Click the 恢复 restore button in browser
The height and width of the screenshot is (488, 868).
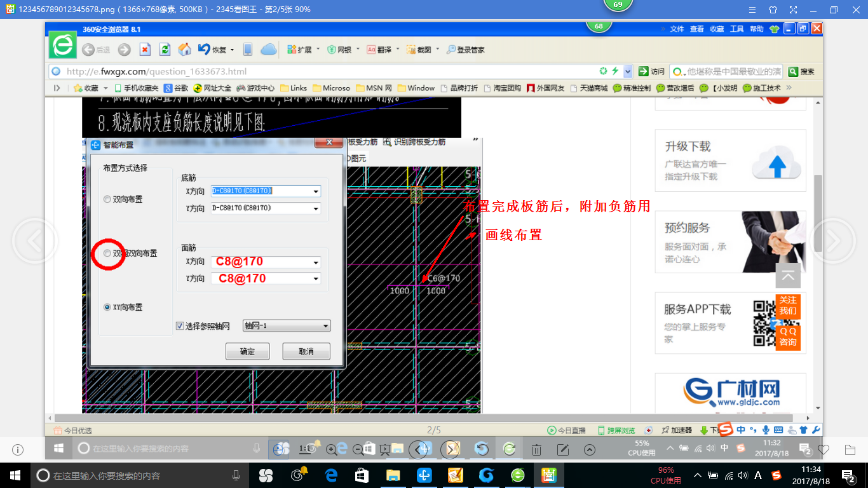216,50
